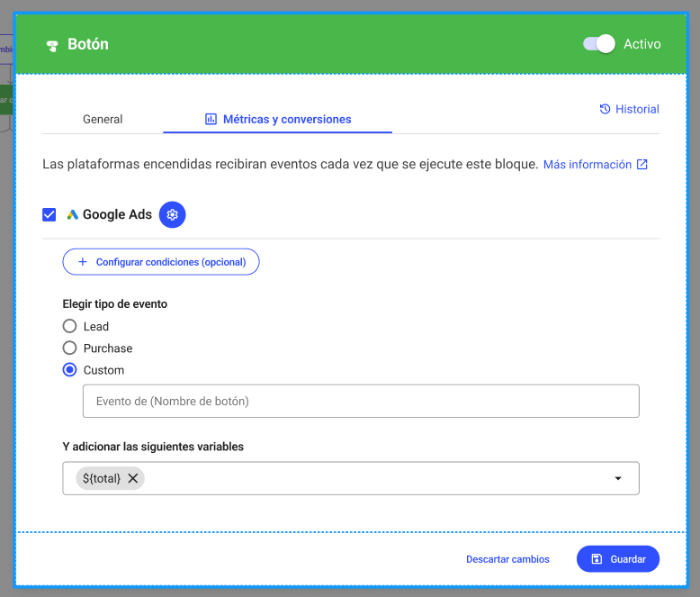
Task: Click 'Y adicionar las siguientes variables' label
Action: coord(153,447)
